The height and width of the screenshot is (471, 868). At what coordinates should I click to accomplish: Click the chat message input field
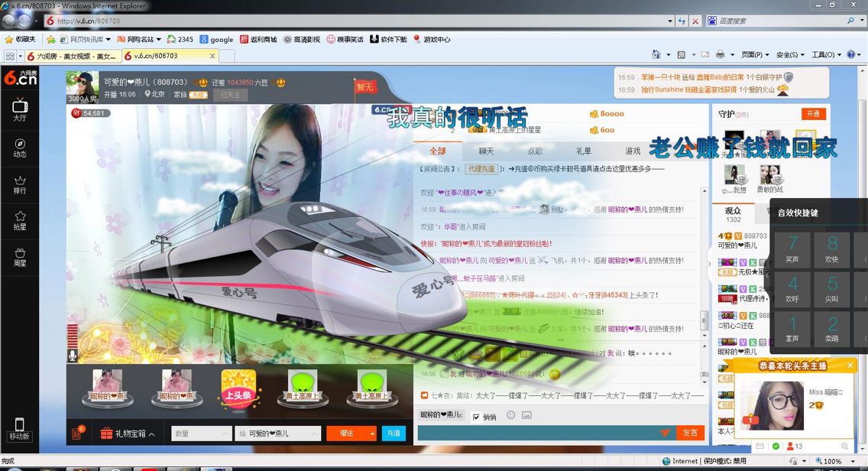[x=538, y=433]
